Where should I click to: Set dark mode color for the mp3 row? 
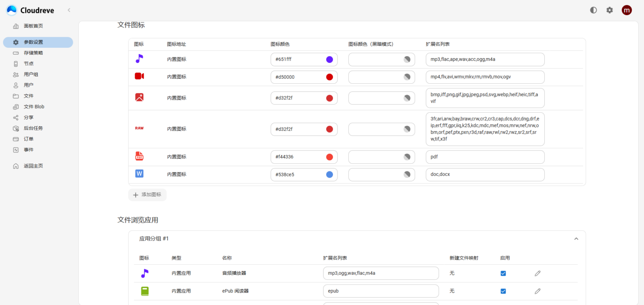click(407, 59)
